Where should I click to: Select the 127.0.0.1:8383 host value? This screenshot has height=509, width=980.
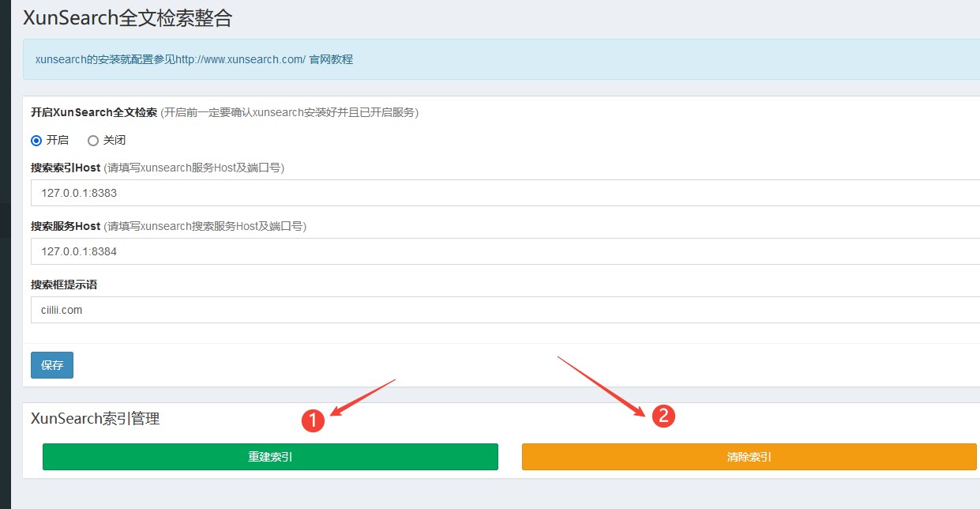click(x=80, y=193)
